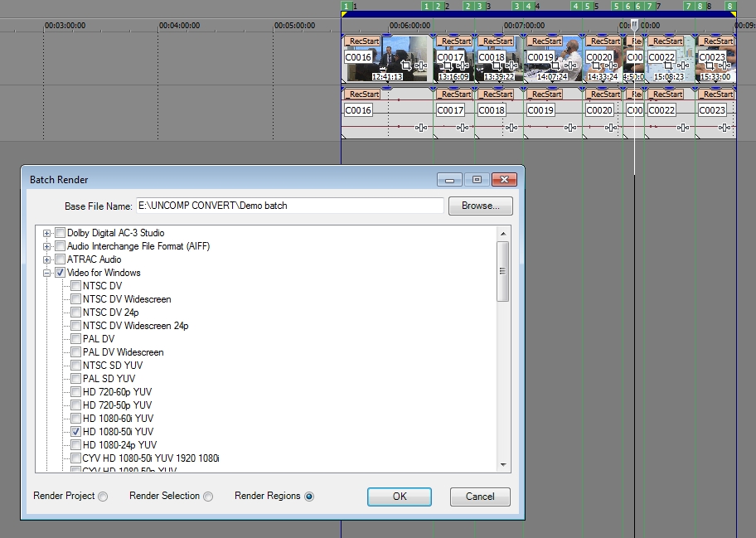756x538 pixels.
Task: Click the Event Pan/Crop icon on clip C0019
Action: (557, 65)
